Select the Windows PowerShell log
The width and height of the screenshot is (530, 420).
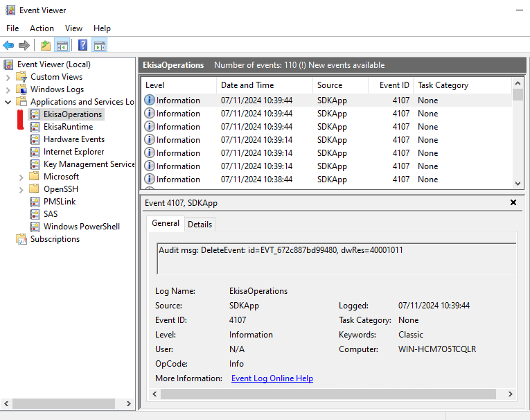coord(81,227)
